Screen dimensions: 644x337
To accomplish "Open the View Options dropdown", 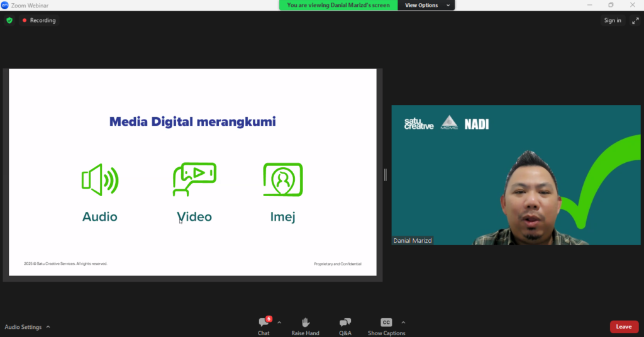I will (x=426, y=5).
